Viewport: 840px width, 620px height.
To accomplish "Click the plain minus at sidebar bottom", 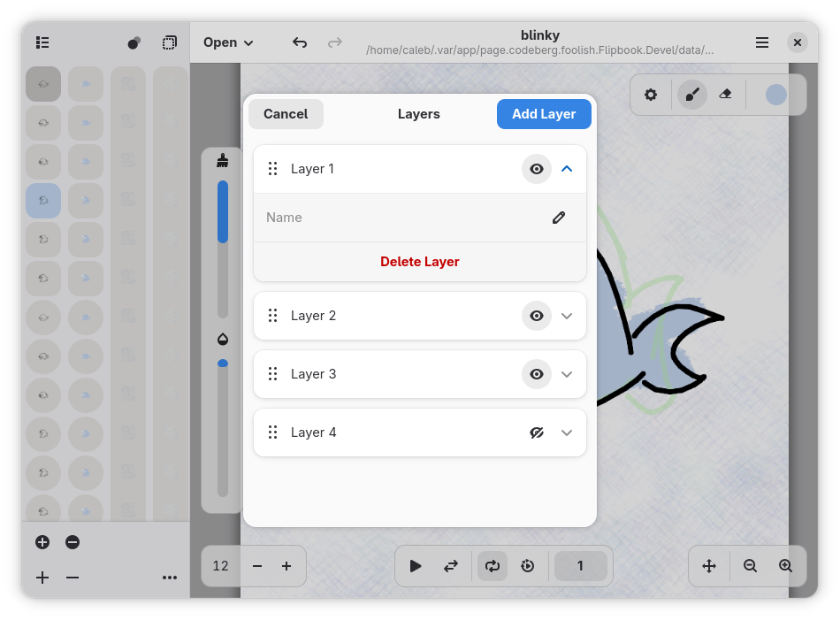I will (x=73, y=578).
